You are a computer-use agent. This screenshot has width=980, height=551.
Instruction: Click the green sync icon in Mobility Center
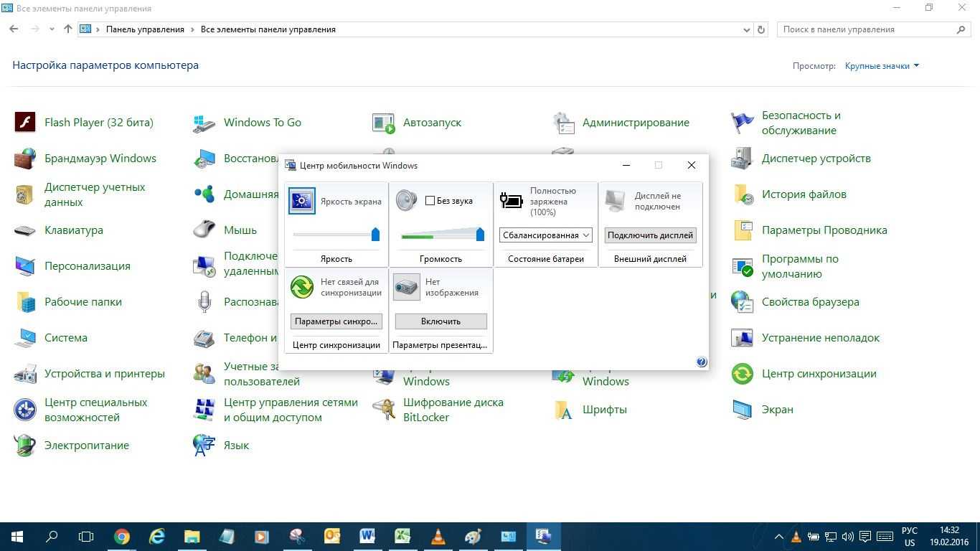[x=302, y=287]
